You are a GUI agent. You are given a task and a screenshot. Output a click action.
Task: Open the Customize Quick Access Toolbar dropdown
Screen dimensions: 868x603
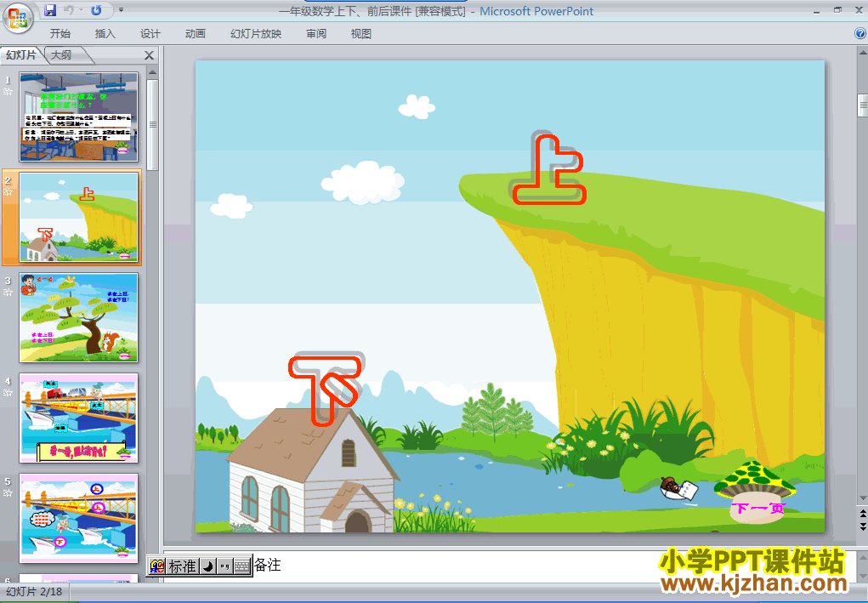121,10
